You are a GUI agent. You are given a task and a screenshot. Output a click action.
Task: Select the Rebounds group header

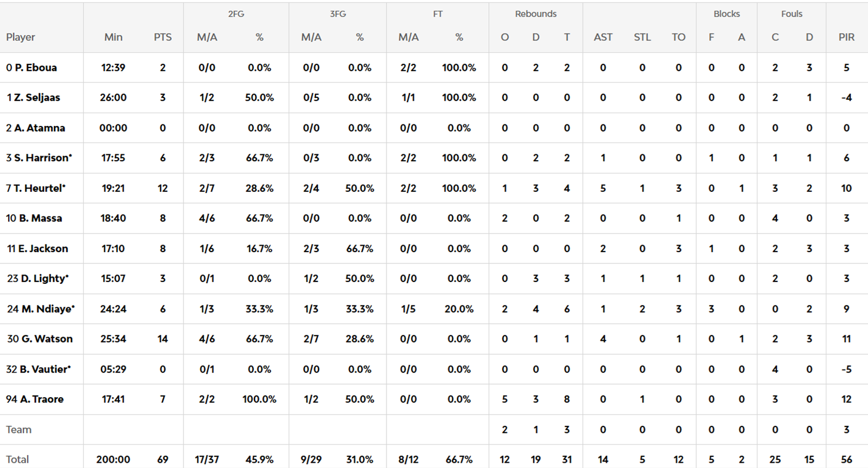(x=535, y=13)
